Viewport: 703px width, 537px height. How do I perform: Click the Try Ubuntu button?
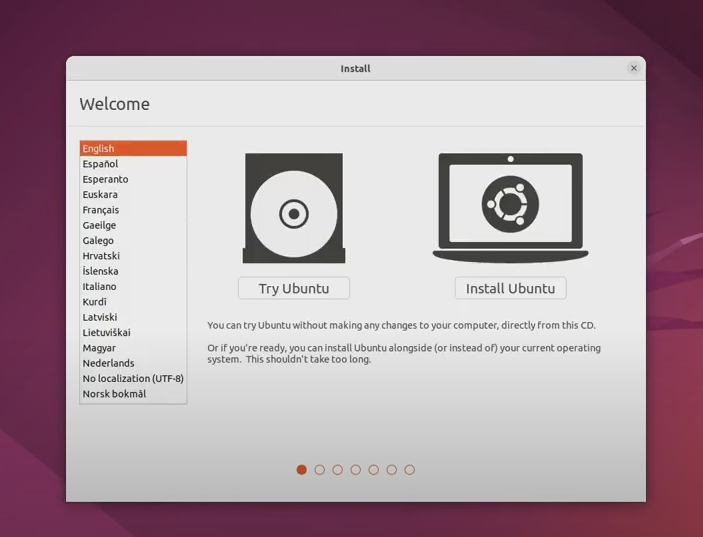pos(294,288)
